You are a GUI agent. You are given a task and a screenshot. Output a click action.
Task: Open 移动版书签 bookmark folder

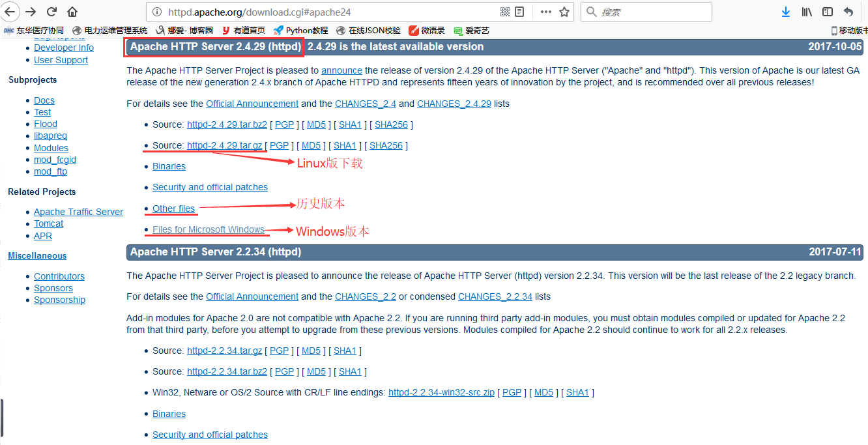coord(849,30)
